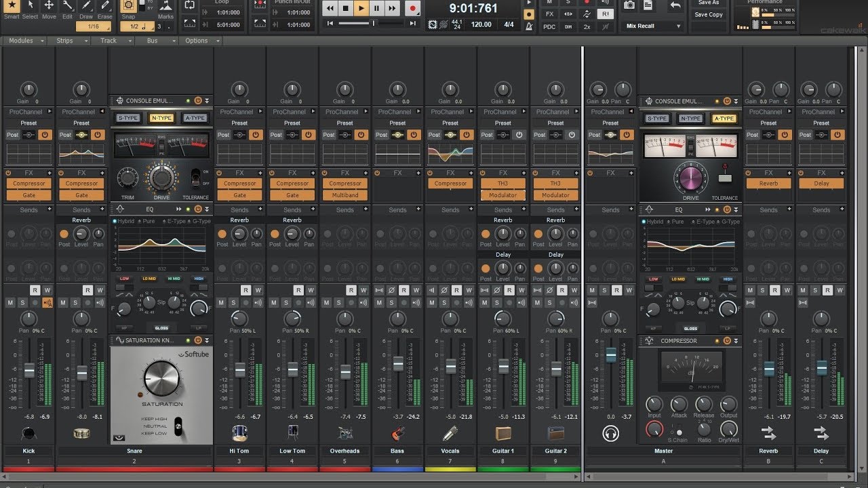Collapse the Saturation Knob module on Snare

207,340
